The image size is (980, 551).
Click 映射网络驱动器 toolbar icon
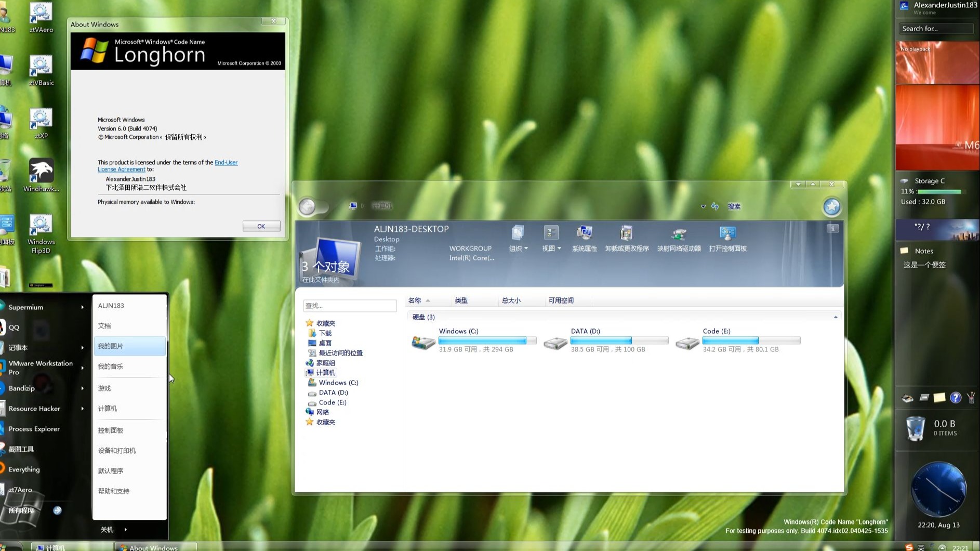[679, 239]
